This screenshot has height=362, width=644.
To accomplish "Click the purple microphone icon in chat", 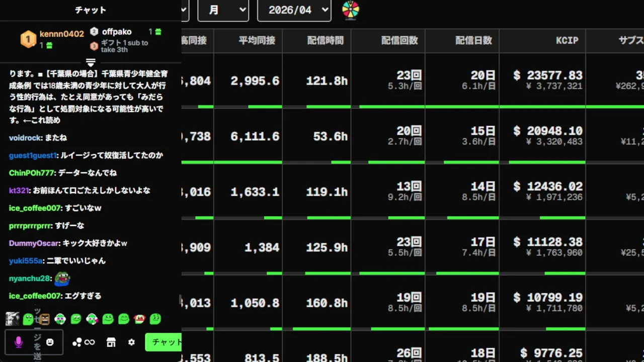I will pyautogui.click(x=19, y=342).
